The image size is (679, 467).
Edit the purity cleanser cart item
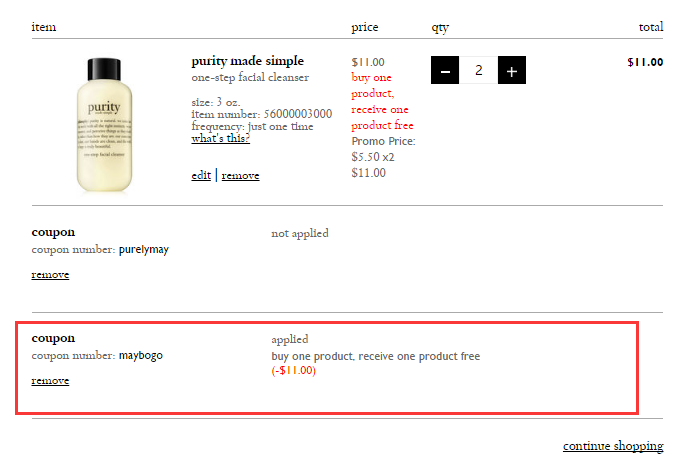pos(201,175)
